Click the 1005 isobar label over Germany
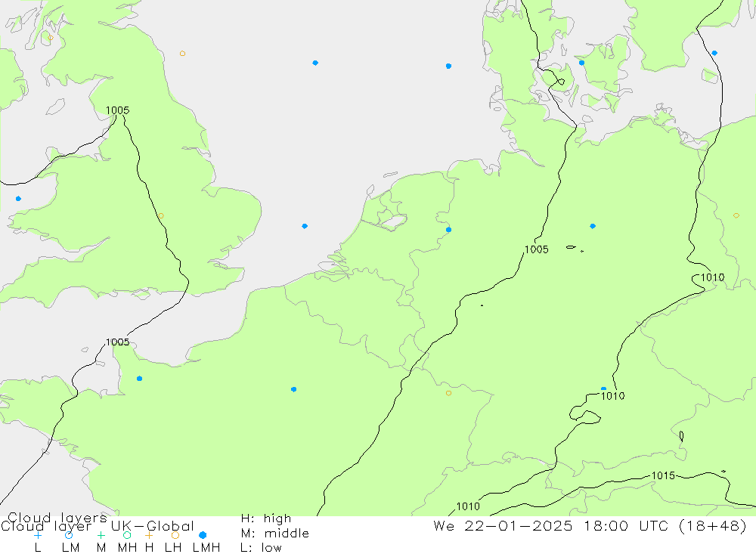The width and height of the screenshot is (756, 554). [537, 249]
